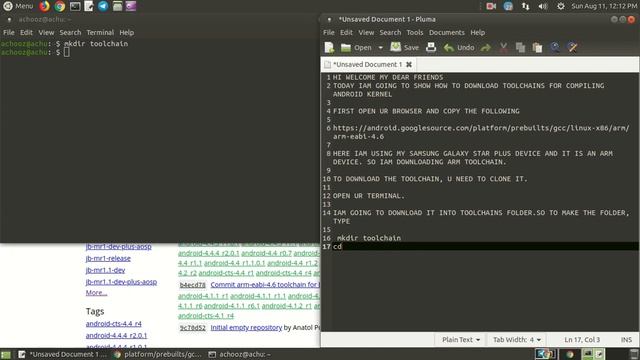Open Pluma Search menu
The height and width of the screenshot is (360, 640).
[390, 32]
